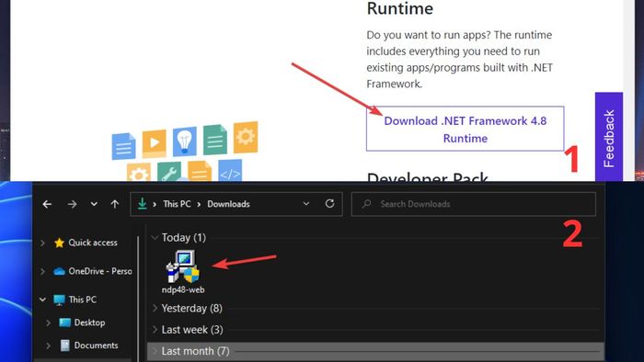Image resolution: width=644 pixels, height=362 pixels.
Task: Go up one folder level
Action: click(115, 204)
